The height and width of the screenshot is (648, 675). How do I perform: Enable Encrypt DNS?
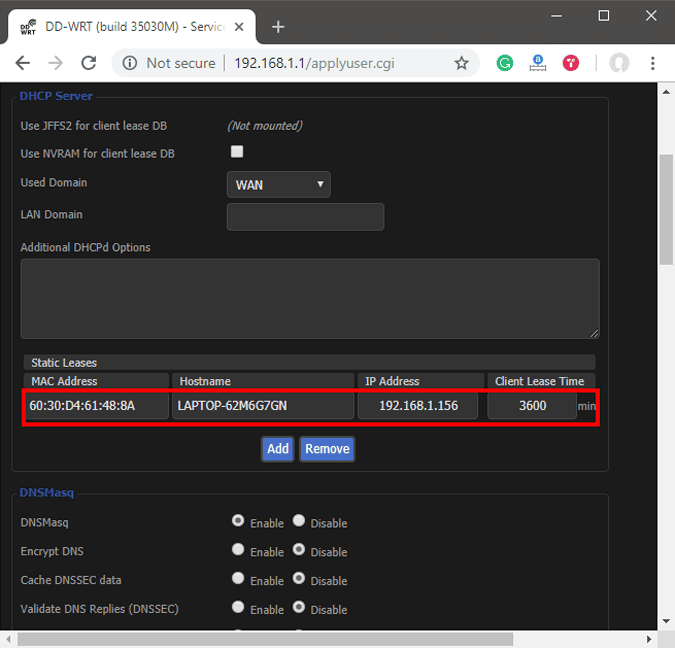[238, 549]
